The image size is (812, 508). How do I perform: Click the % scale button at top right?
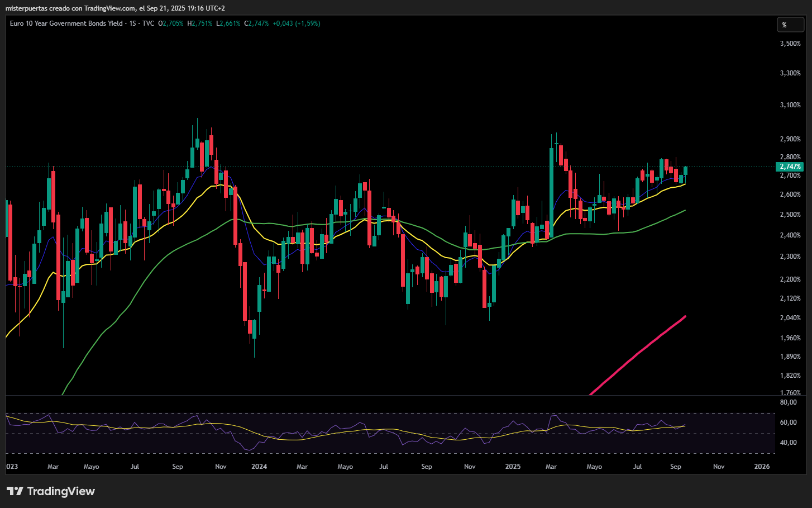[x=791, y=25]
